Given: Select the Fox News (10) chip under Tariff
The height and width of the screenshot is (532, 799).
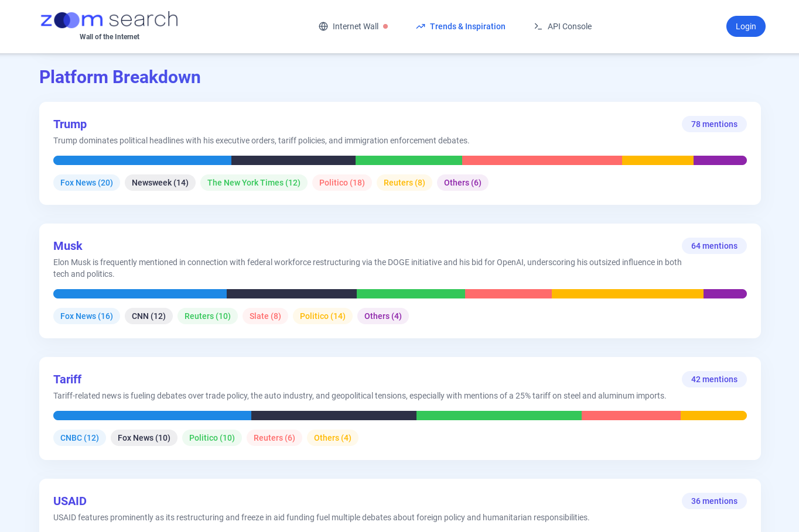Looking at the screenshot, I should pos(144,438).
